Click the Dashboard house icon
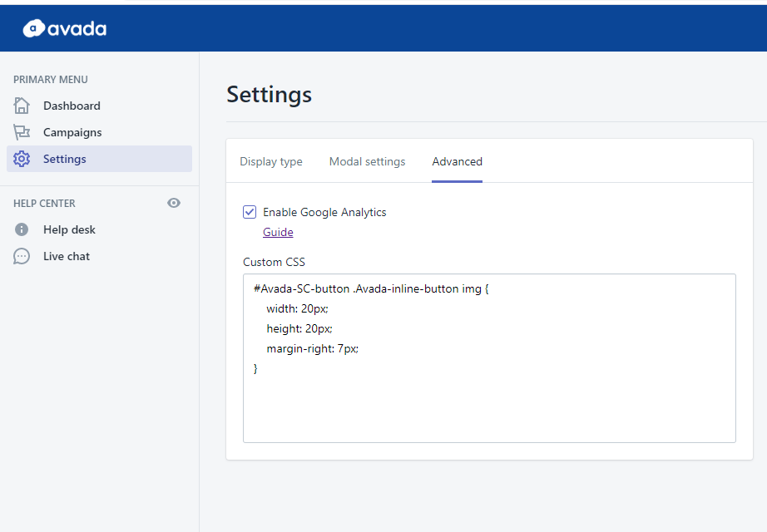Viewport: 767px width, 532px height. pos(22,106)
